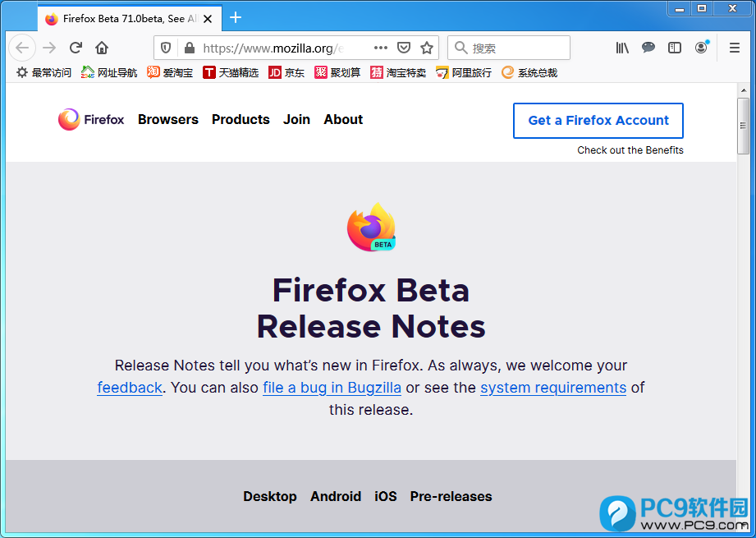This screenshot has width=756, height=538.
Task: Open 聚划算 bookmark
Action: point(337,73)
